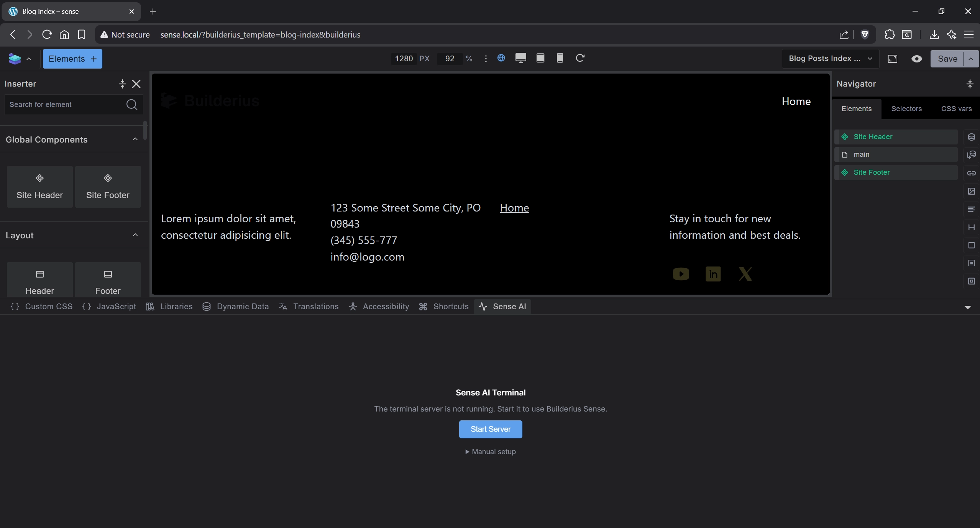Expand the Save button options

972,59
